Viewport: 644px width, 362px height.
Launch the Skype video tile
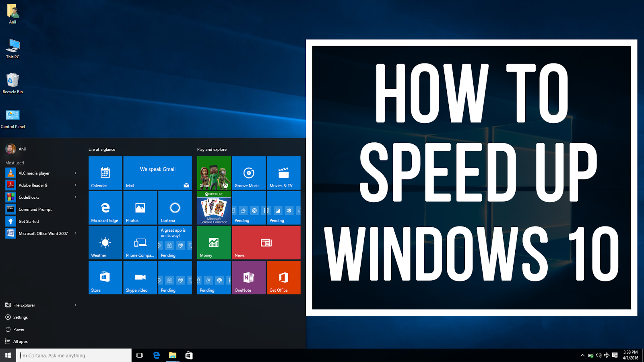[x=140, y=278]
